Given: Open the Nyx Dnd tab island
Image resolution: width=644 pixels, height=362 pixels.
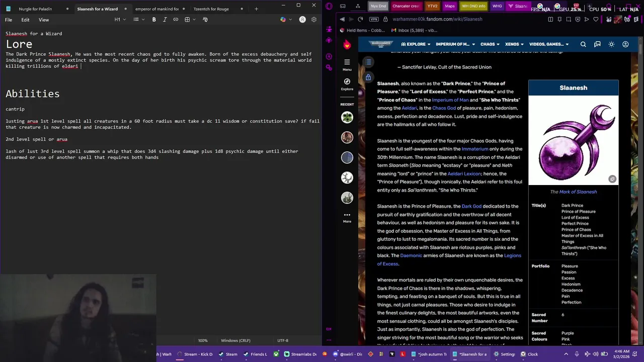Looking at the screenshot, I should [378, 6].
